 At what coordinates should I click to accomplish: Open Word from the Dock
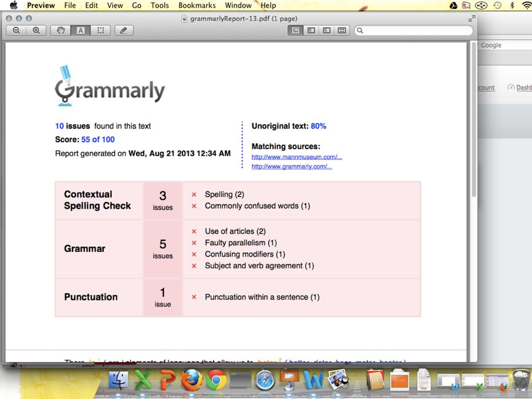click(313, 380)
